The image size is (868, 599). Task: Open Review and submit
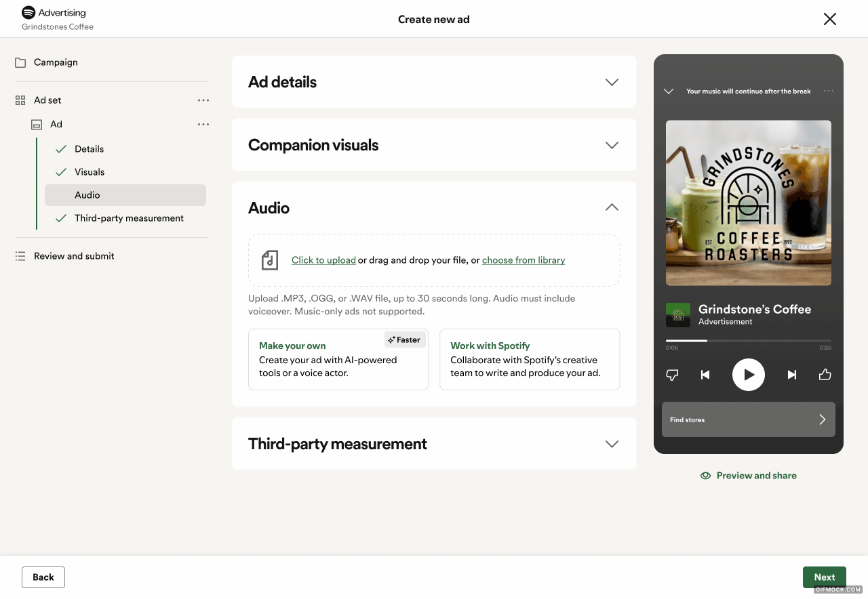point(74,256)
